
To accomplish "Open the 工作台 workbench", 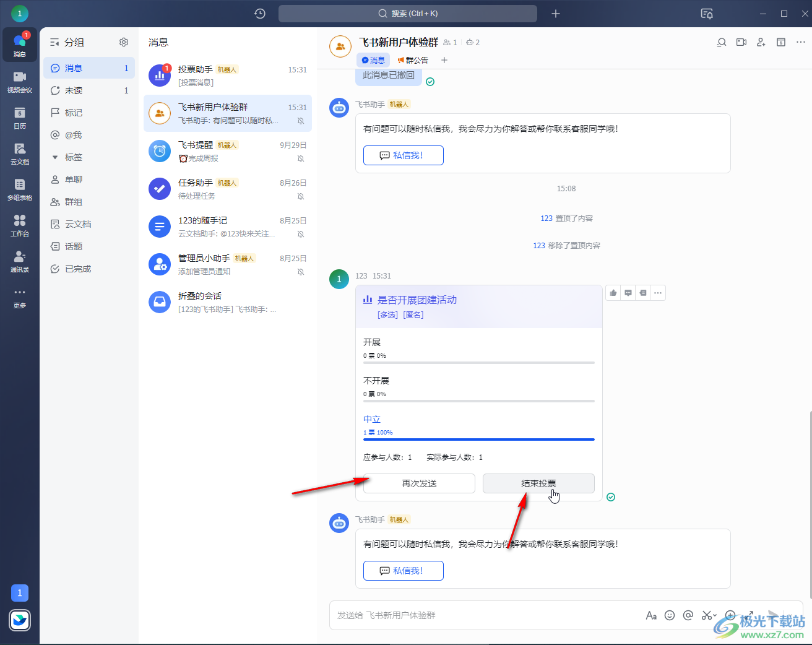I will [20, 225].
